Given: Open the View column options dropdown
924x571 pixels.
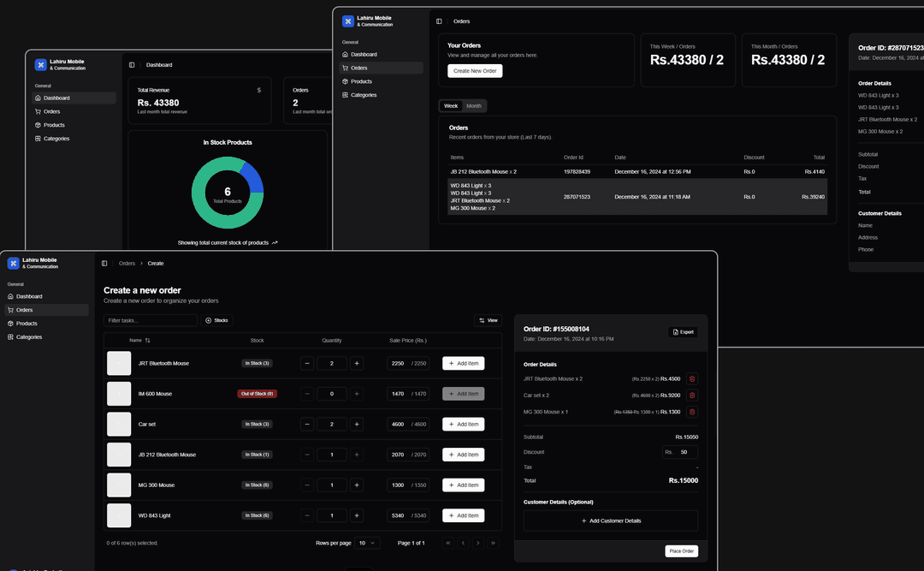Looking at the screenshot, I should [x=488, y=320].
